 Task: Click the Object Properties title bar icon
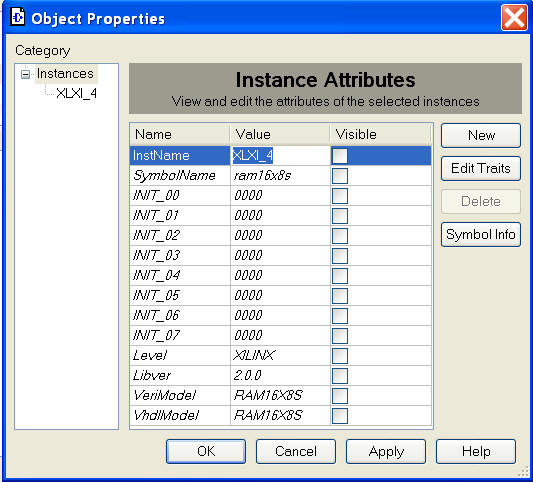17,17
